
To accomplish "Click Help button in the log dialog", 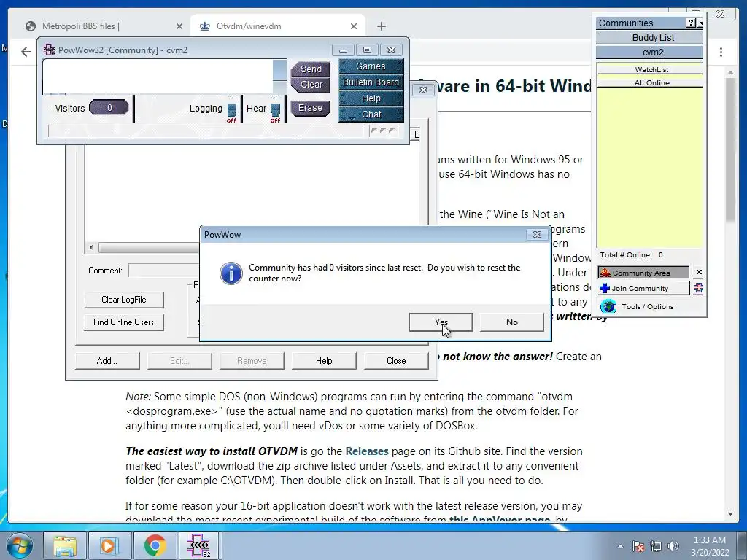I will coord(324,361).
